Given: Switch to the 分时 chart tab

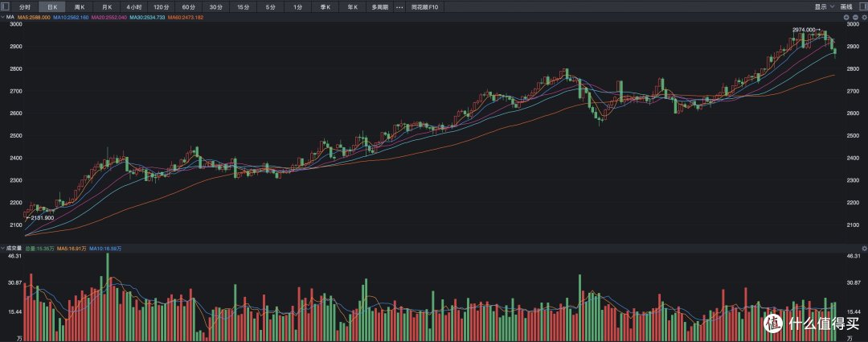Looking at the screenshot, I should point(25,7).
